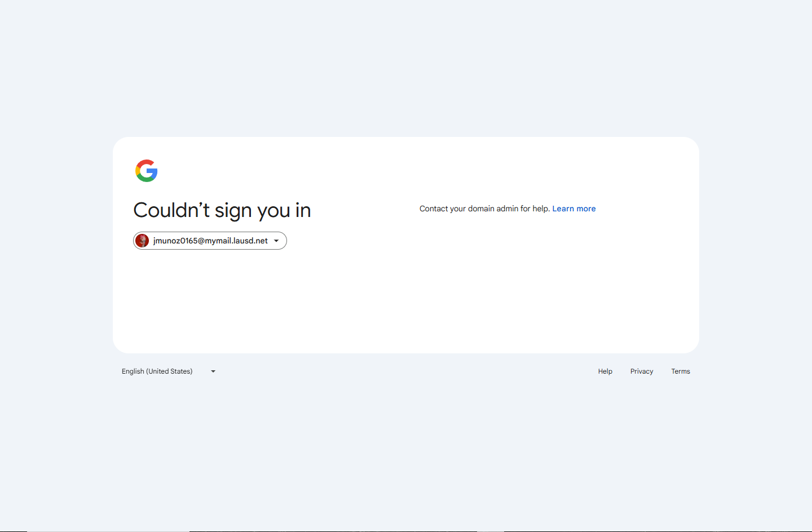Select the jmunoz0165@mymail.lausd.net email text

(210, 241)
